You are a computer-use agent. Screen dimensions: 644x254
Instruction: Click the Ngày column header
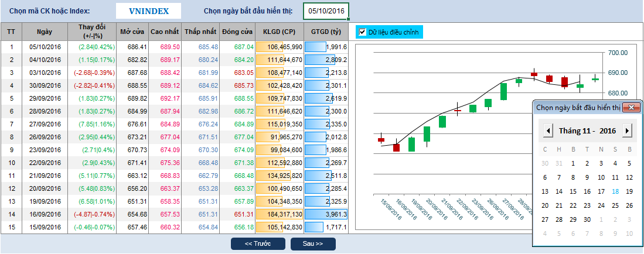tap(45, 32)
